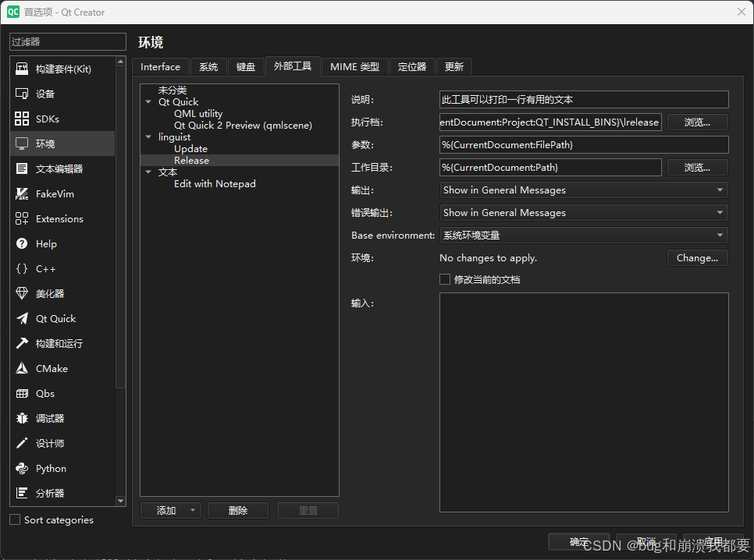
Task: Collapse the 文本 tree group
Action: [x=148, y=172]
